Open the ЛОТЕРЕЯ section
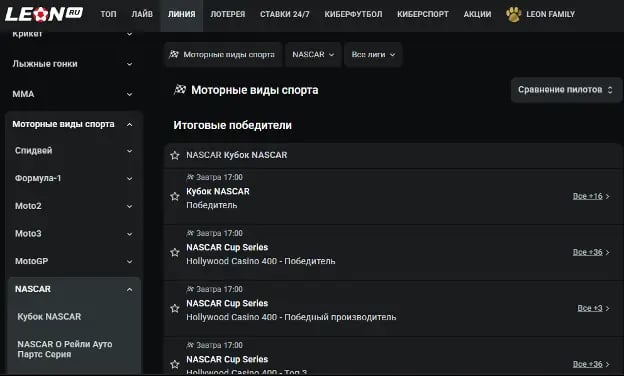Screen dimensions: 624x376 pos(228,14)
